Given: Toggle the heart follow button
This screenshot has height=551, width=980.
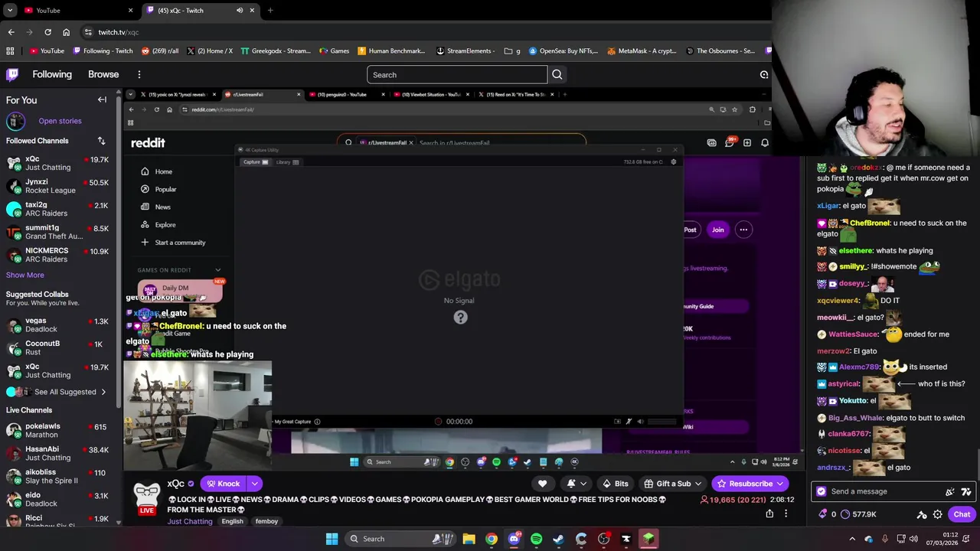Looking at the screenshot, I should coord(542,484).
